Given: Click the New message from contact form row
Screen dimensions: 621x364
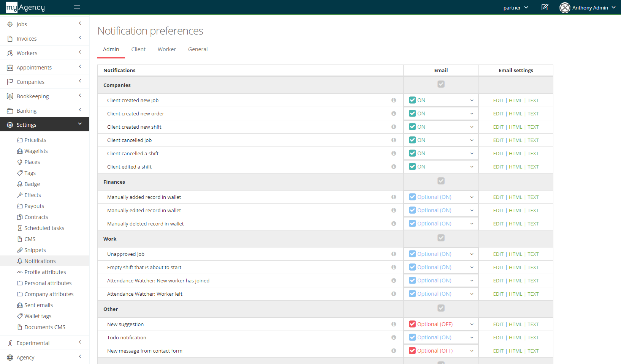Looking at the screenshot, I should pos(145,351).
